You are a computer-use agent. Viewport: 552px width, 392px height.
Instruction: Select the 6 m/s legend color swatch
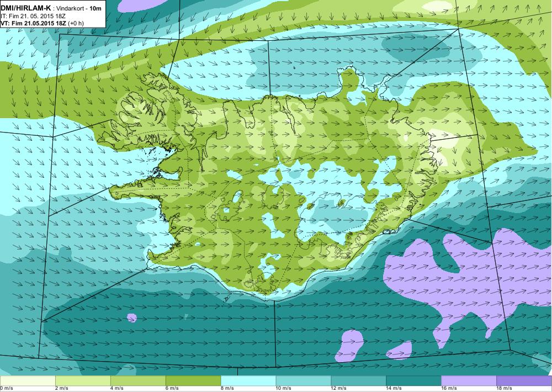coord(193,381)
